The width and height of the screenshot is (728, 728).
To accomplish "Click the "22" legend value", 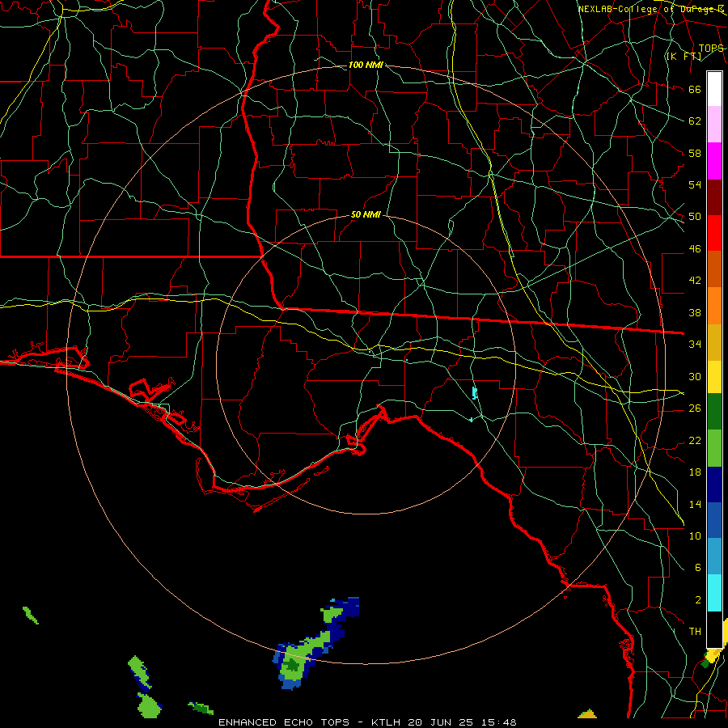I will (x=695, y=441).
